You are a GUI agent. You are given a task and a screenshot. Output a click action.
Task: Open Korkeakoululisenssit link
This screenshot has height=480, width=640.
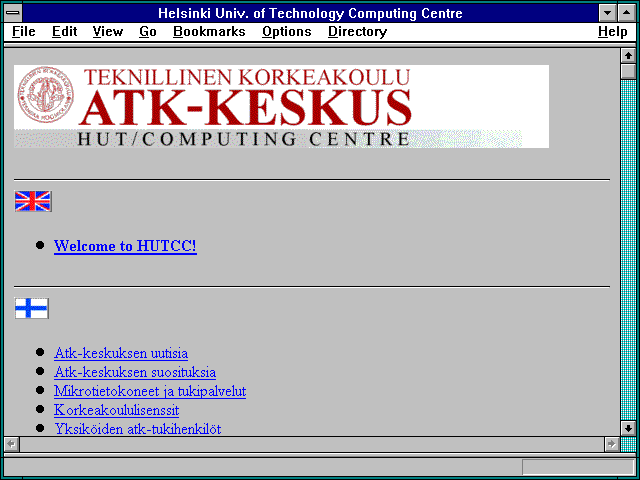coord(116,410)
